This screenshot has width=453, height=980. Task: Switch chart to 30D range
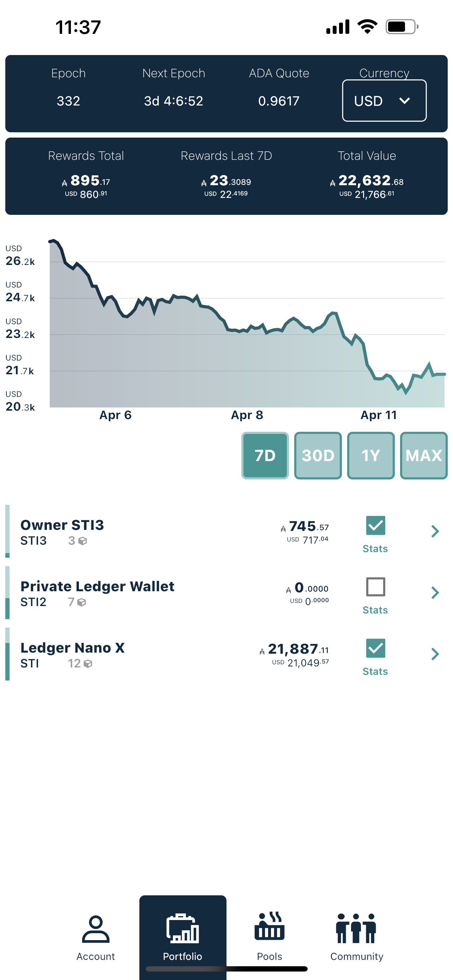point(318,455)
